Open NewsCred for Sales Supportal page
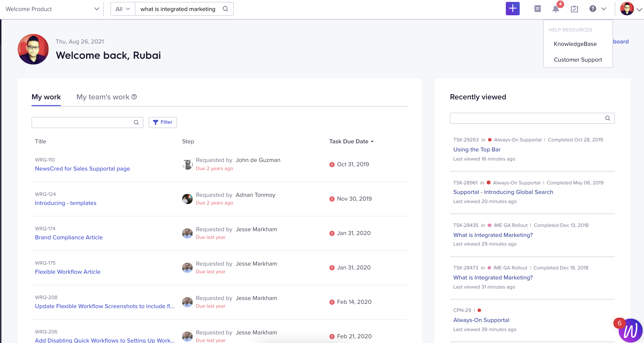This screenshot has width=644, height=343. [x=82, y=169]
